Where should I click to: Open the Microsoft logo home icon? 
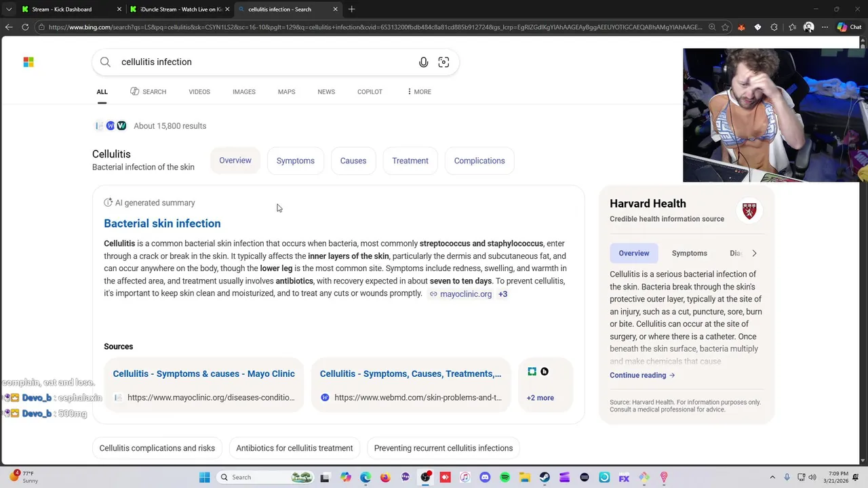28,62
